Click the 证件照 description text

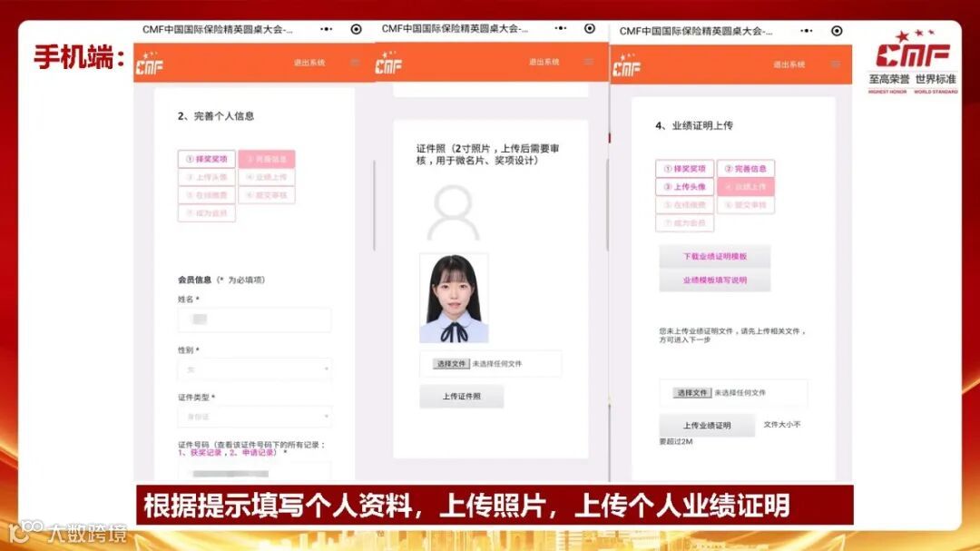pos(487,154)
